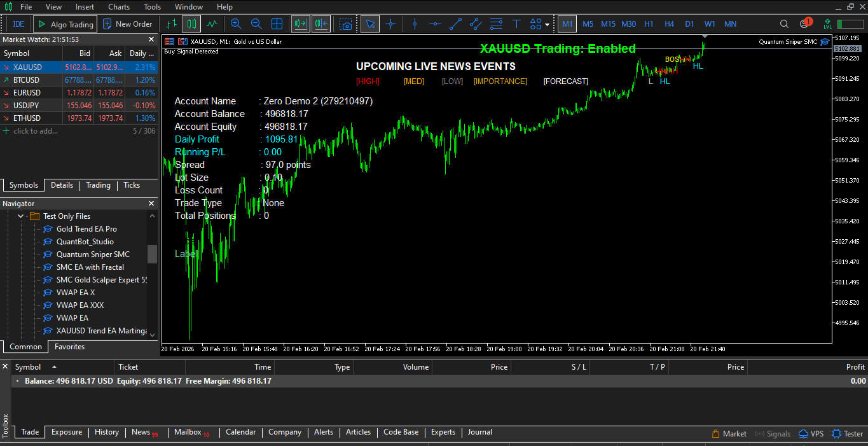The height and width of the screenshot is (446, 868).
Task: Toggle the Algo Trading button
Action: point(65,24)
